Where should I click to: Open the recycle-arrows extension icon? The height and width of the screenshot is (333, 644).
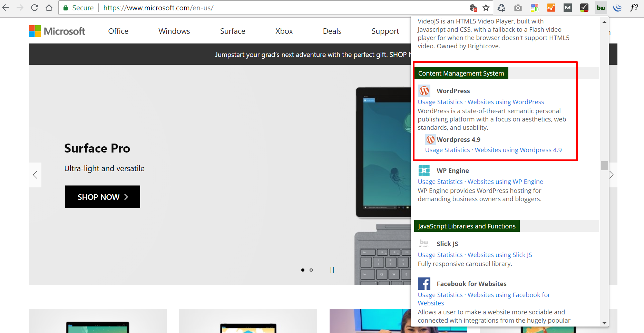coord(501,8)
